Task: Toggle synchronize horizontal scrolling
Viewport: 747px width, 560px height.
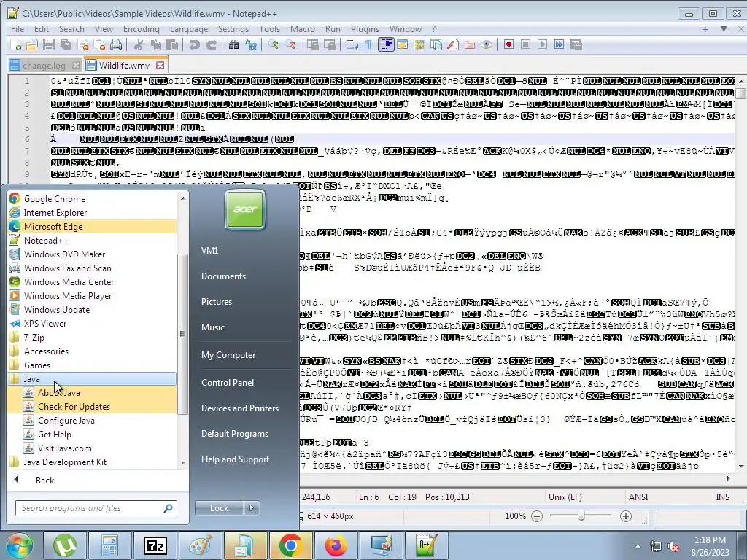Action: pos(329,44)
